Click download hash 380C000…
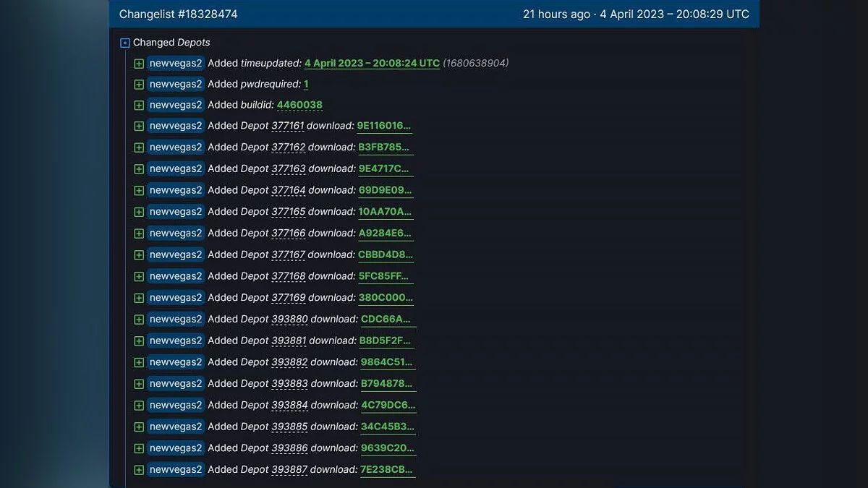 [386, 297]
